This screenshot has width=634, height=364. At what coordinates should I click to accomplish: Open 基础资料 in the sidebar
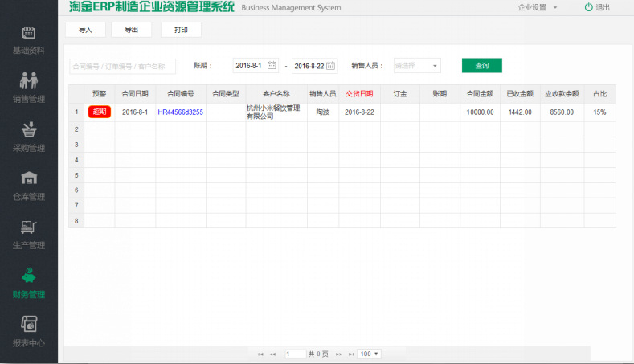[x=28, y=39]
